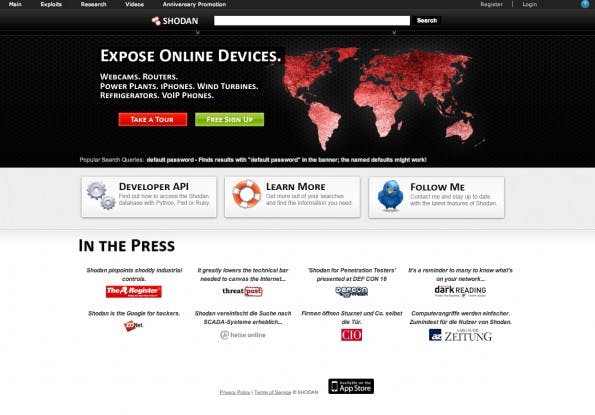Open the threatpost press logo
This screenshot has height=415, width=595.
tap(242, 291)
